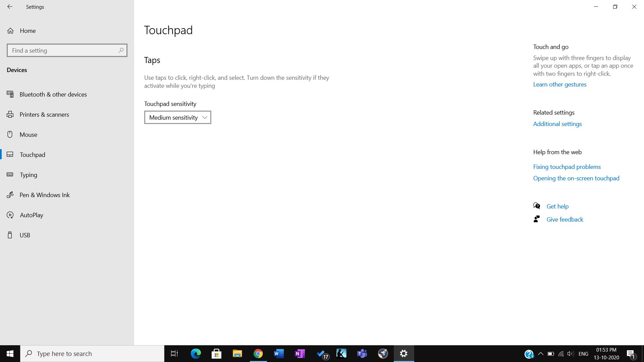This screenshot has height=362, width=644.
Task: Click Fixing touchpad problems help link
Action: 567,166
